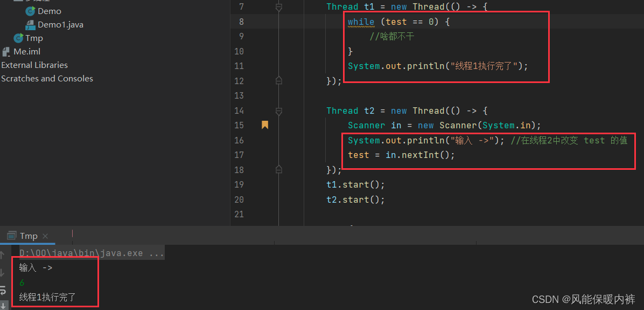Click line number 11 in the gutter
The width and height of the screenshot is (644, 310).
[239, 66]
